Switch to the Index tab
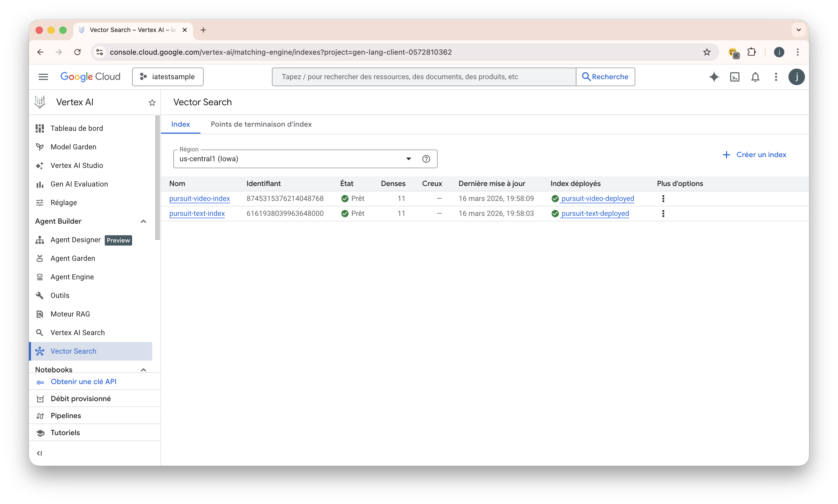Viewport: 838px width, 504px height. click(180, 124)
